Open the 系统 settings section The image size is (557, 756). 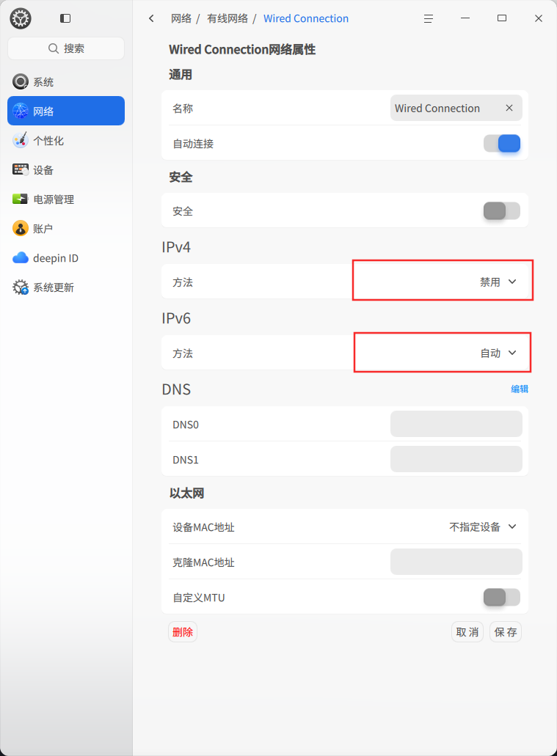click(66, 81)
